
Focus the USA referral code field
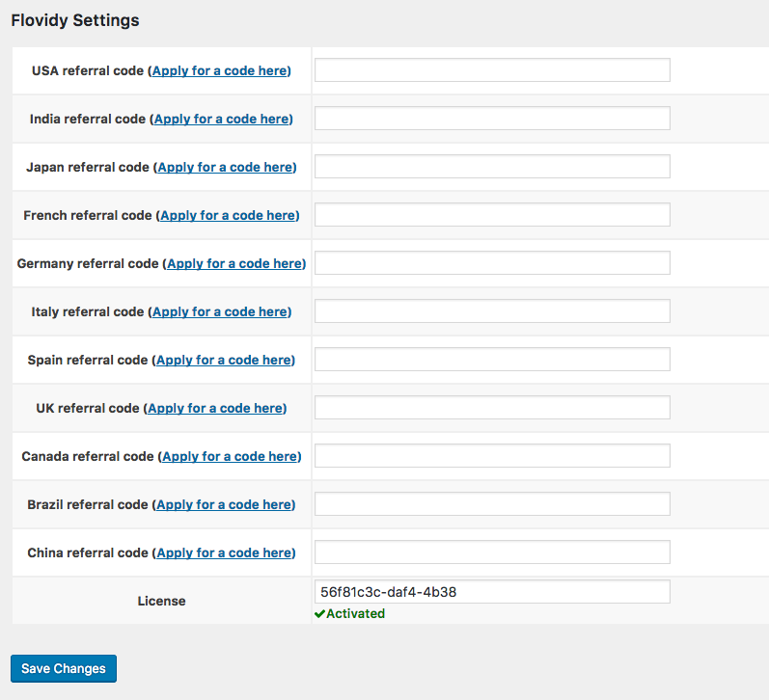492,70
